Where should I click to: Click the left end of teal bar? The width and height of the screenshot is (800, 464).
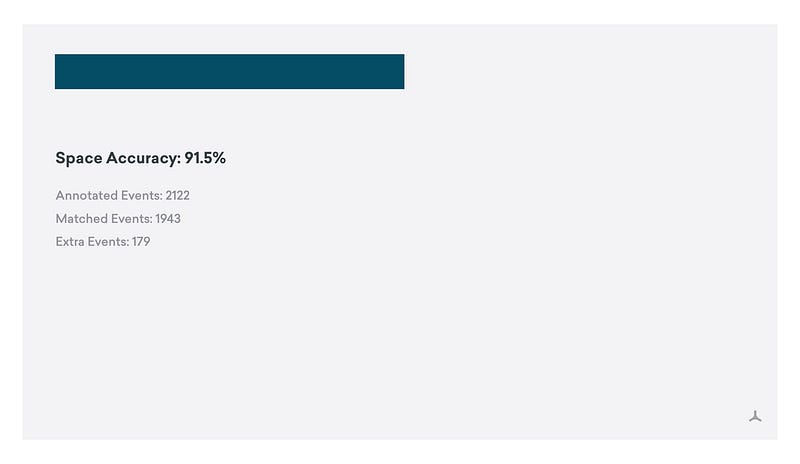pyautogui.click(x=59, y=71)
